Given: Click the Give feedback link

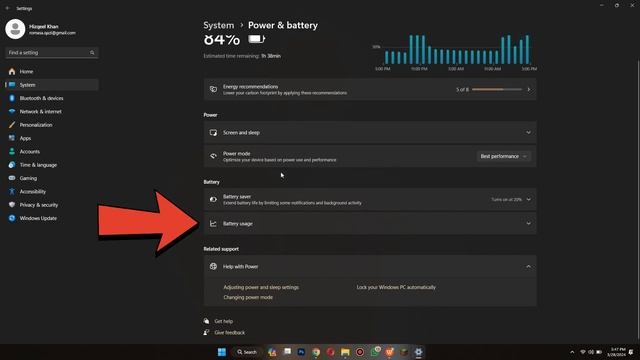Looking at the screenshot, I should (x=229, y=333).
